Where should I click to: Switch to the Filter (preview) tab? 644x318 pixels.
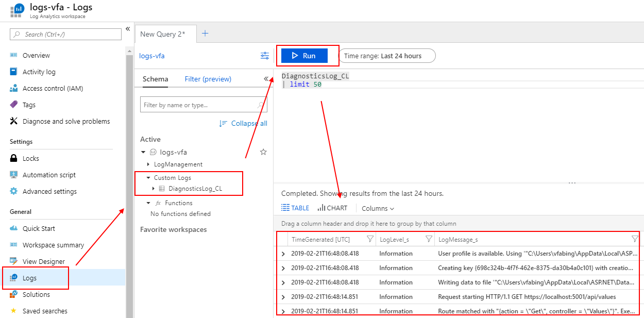pyautogui.click(x=208, y=79)
